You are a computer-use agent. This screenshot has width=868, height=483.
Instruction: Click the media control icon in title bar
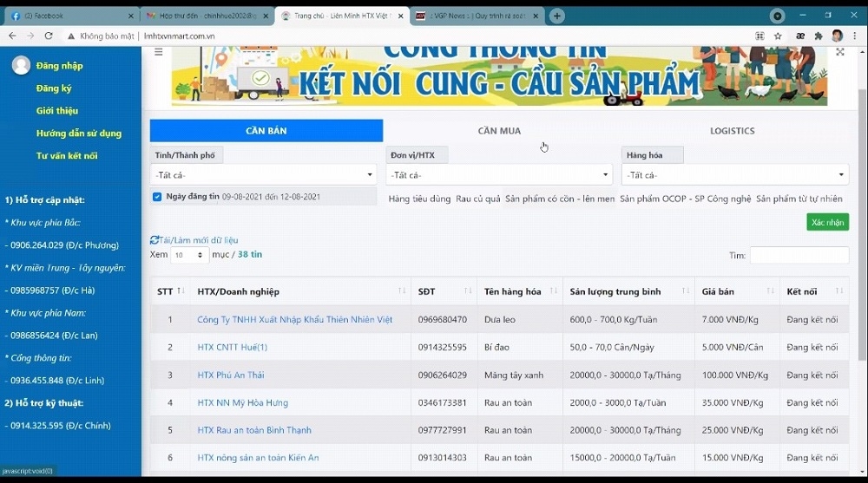(777, 16)
